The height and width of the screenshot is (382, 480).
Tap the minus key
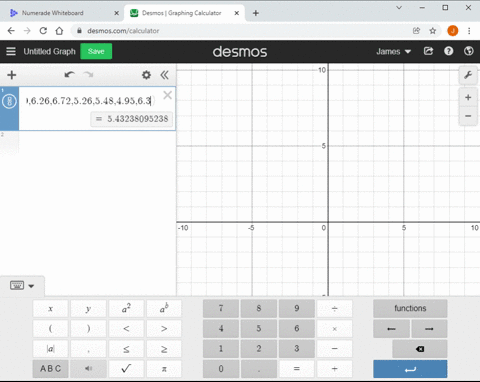tap(335, 349)
